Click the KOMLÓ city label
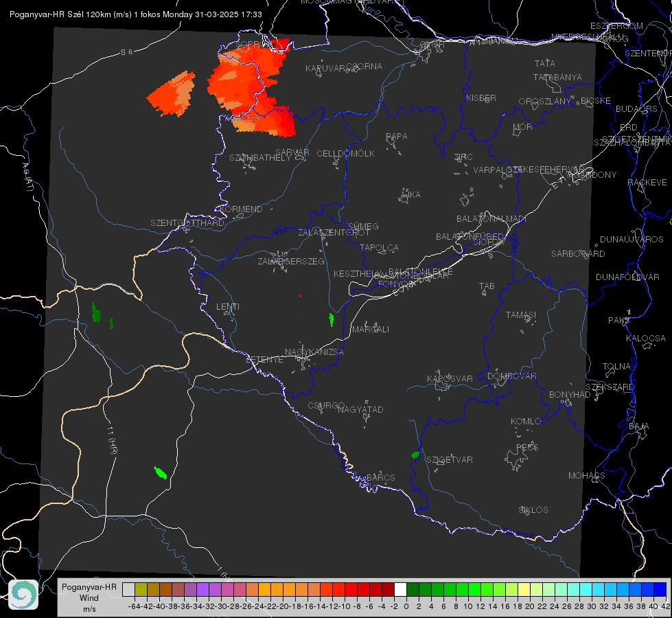The height and width of the screenshot is (618, 672). click(x=526, y=422)
